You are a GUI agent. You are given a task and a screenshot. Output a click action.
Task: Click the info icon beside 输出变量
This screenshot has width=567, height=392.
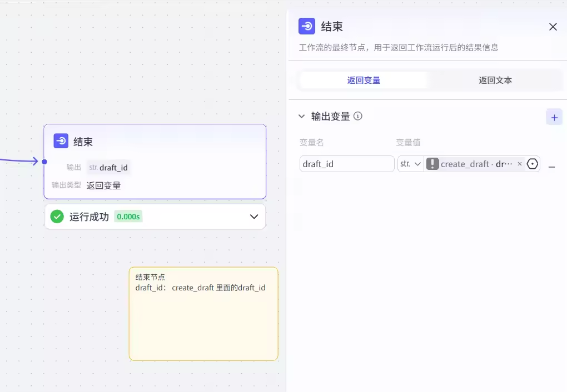tap(358, 116)
